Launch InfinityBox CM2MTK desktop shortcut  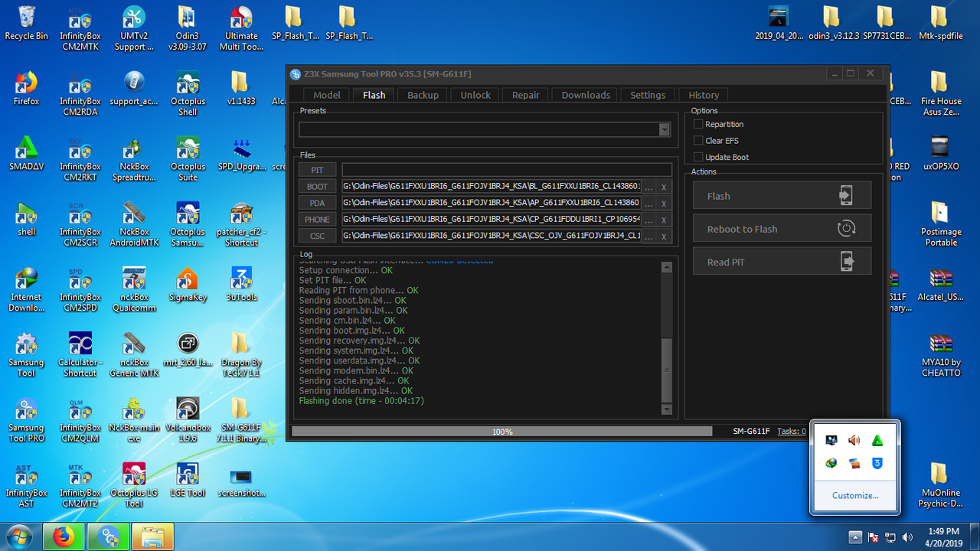click(80, 29)
